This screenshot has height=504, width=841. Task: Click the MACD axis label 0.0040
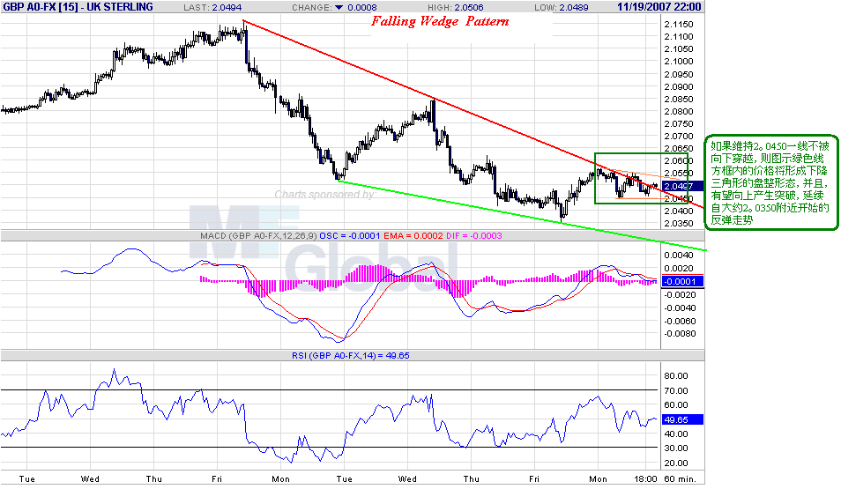(679, 256)
